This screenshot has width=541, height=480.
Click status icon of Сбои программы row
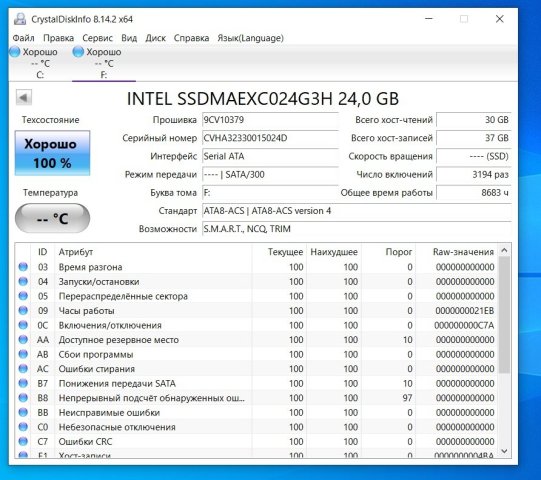click(23, 354)
